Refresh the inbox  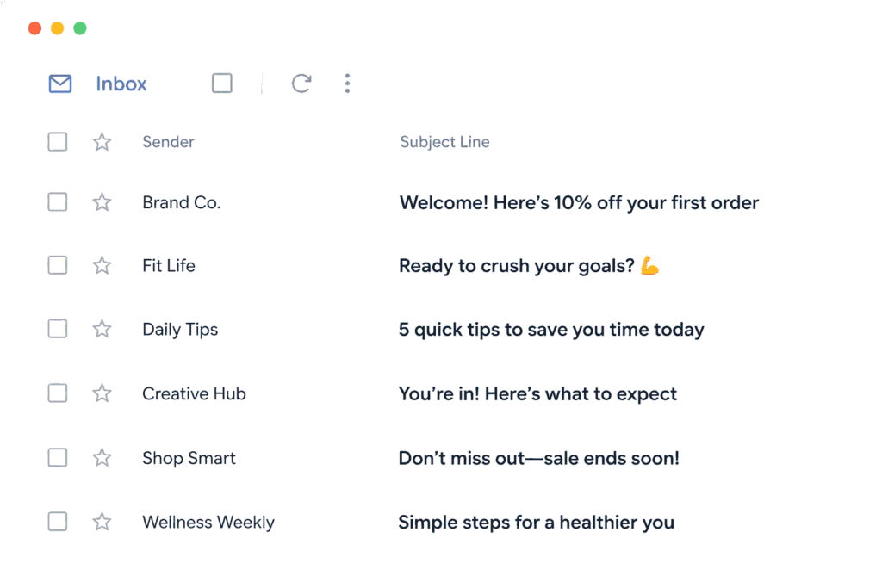[x=301, y=84]
